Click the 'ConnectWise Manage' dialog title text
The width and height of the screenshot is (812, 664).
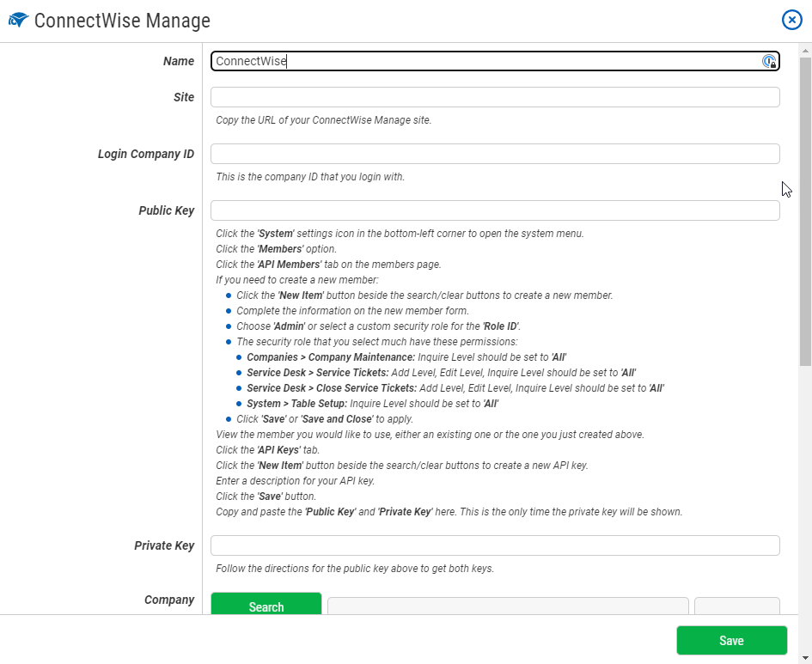(x=122, y=21)
